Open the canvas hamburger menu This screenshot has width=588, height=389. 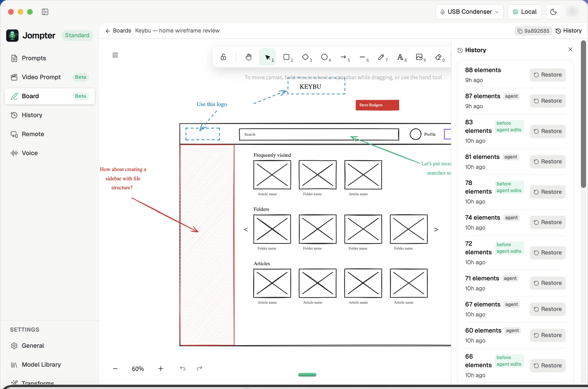115,55
